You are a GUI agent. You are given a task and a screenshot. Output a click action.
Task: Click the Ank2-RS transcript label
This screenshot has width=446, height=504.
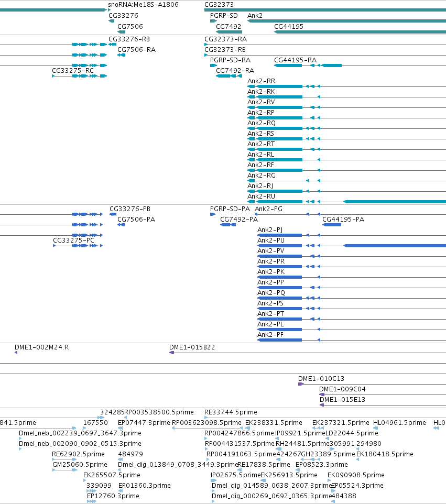[261, 134]
